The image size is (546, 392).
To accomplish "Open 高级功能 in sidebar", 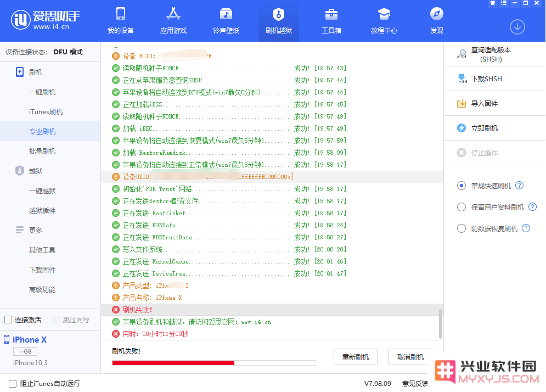I will [x=42, y=289].
